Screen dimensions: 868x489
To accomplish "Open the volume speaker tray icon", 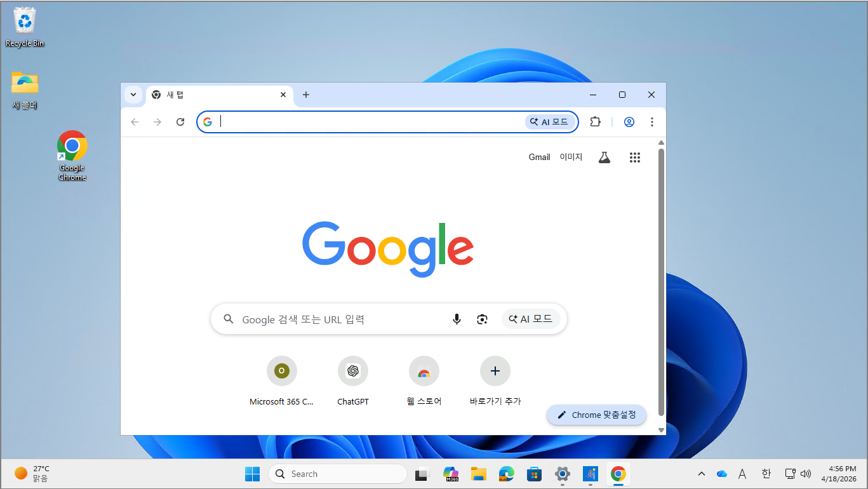I will 806,474.
